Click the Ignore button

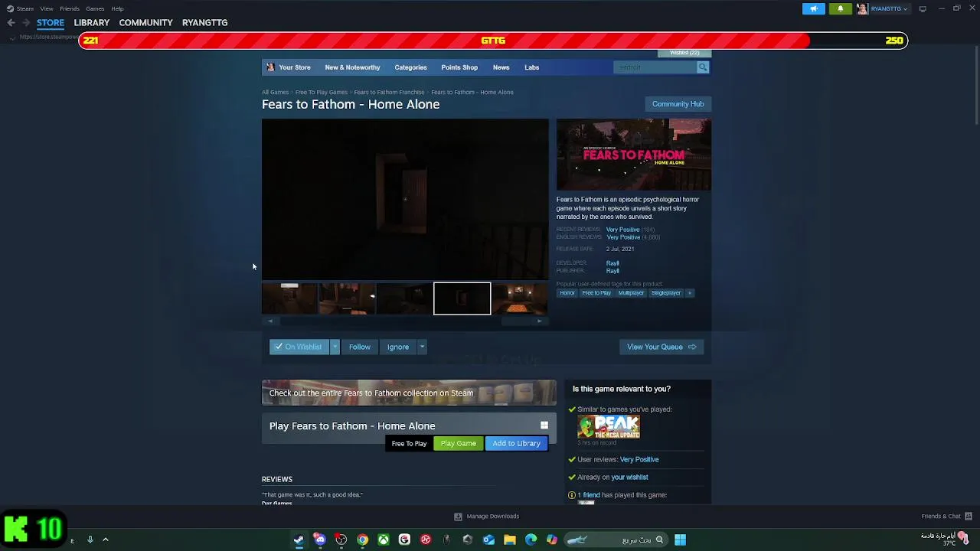pyautogui.click(x=398, y=347)
